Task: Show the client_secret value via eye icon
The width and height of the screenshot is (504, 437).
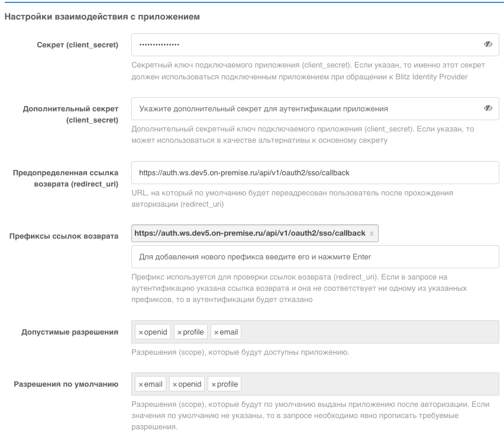Action: pyautogui.click(x=488, y=44)
